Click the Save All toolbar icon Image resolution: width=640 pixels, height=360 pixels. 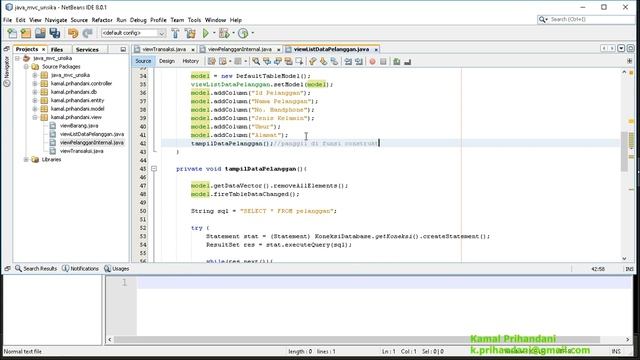point(55,33)
